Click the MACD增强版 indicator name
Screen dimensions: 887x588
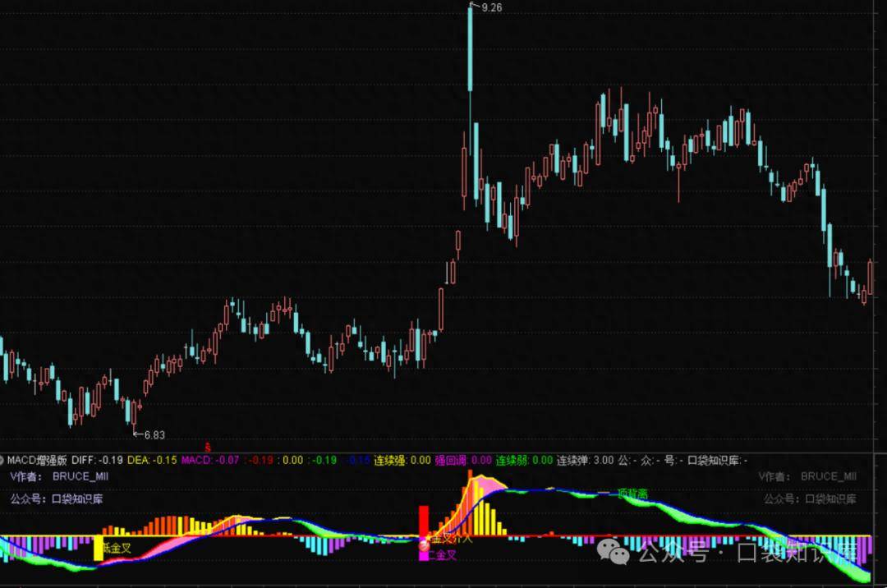[37, 460]
